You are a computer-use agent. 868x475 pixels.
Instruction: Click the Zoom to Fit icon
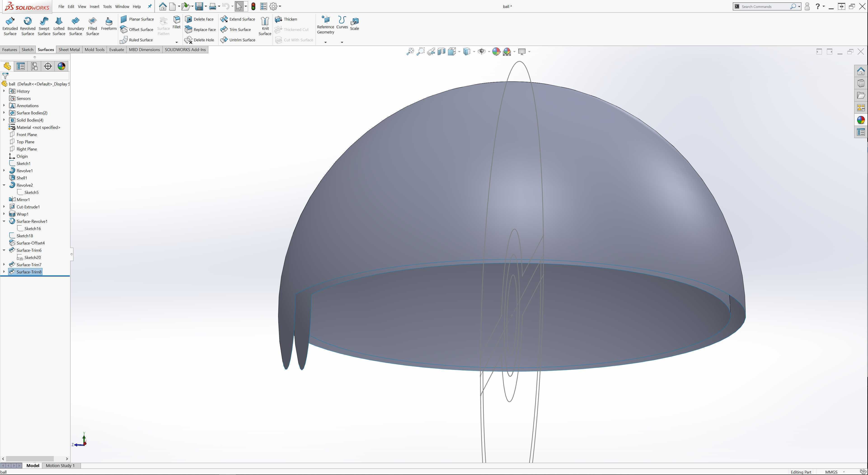click(410, 52)
